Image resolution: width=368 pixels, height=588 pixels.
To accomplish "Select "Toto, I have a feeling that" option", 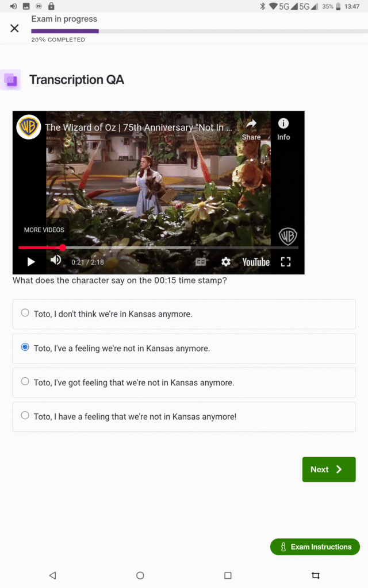I will [184, 417].
